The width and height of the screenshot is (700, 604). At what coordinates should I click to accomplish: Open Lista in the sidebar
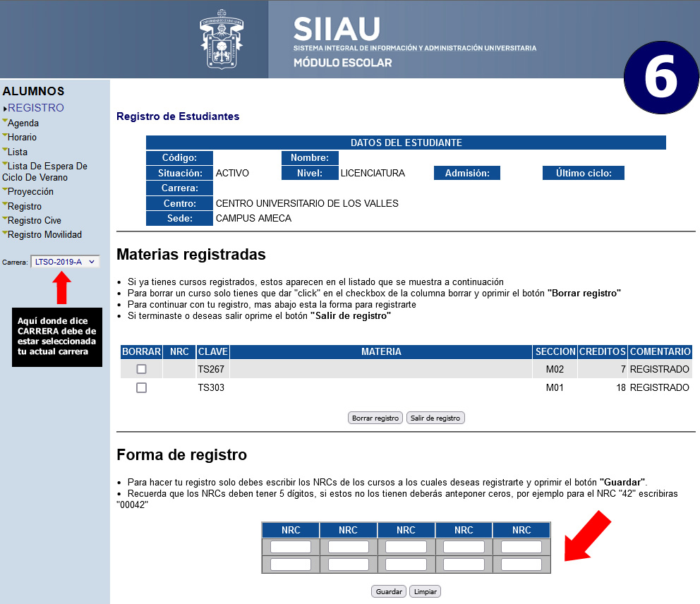(x=18, y=152)
